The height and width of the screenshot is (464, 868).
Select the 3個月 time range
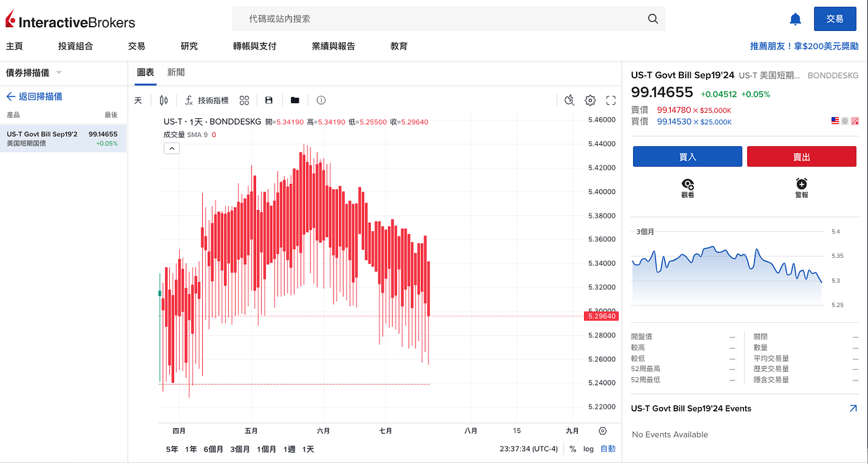[x=240, y=449]
